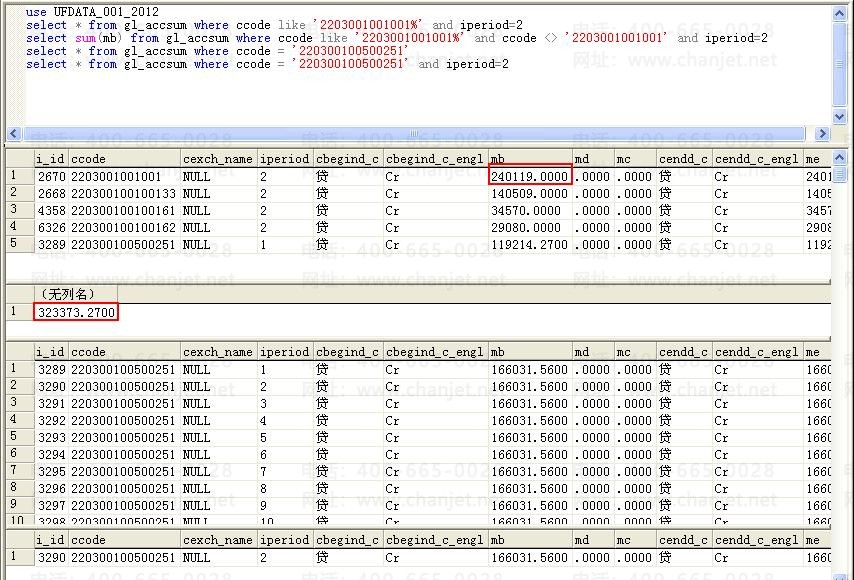The image size is (854, 580).
Task: Select the 'mb' column header in top grid
Action: point(529,159)
